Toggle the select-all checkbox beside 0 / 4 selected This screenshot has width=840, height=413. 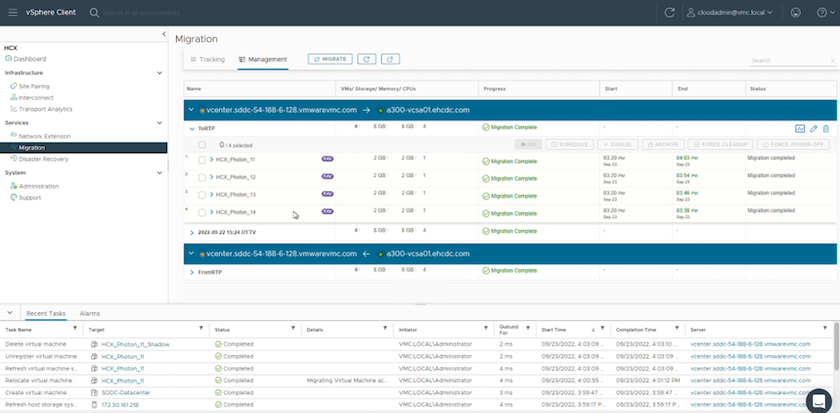coord(202,144)
